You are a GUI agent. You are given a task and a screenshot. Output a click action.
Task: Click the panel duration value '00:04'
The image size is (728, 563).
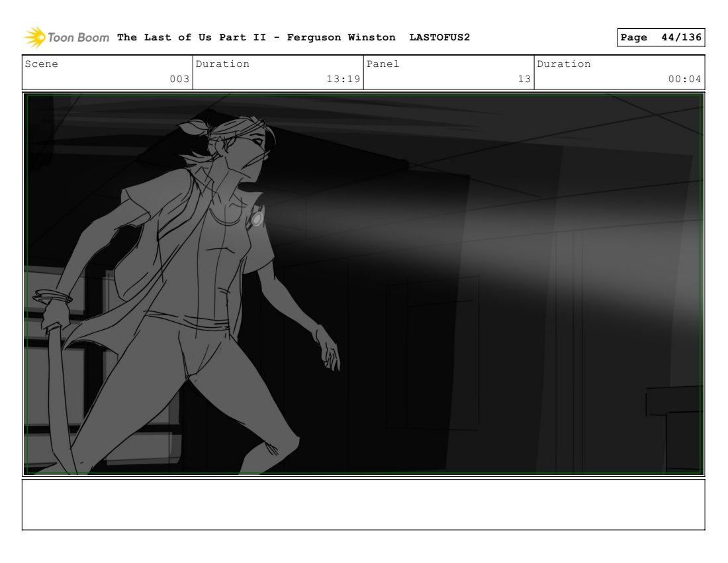684,79
